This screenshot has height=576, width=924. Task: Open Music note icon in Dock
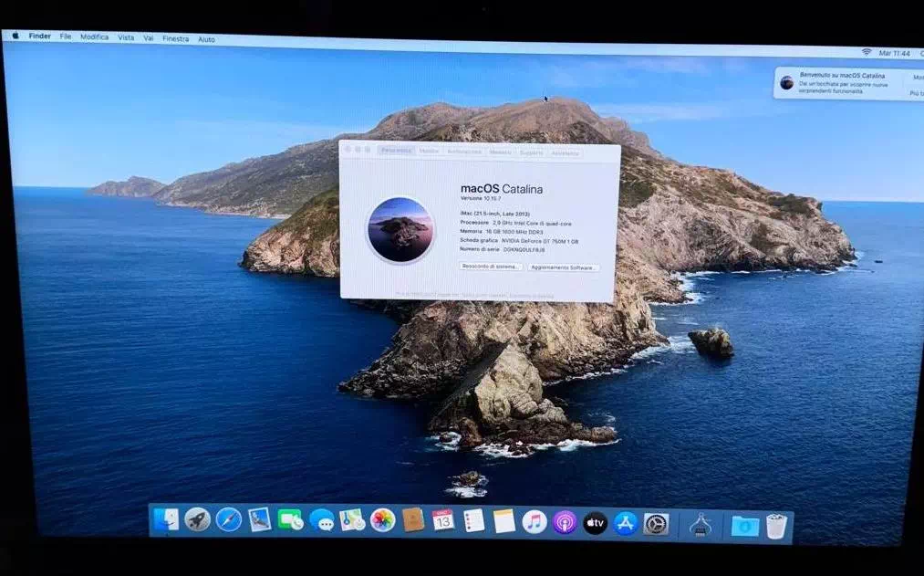point(535,522)
